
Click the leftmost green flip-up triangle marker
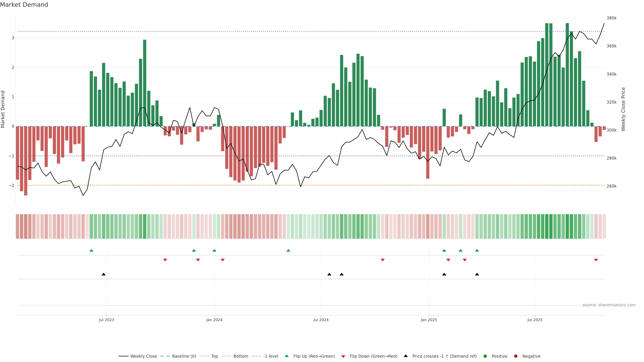click(91, 250)
